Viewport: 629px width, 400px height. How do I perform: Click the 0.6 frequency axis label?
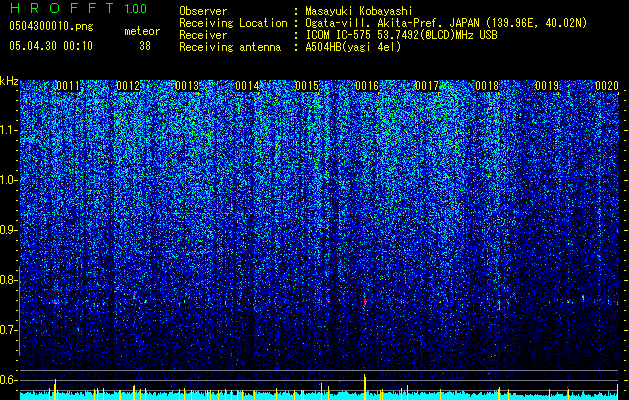9,380
